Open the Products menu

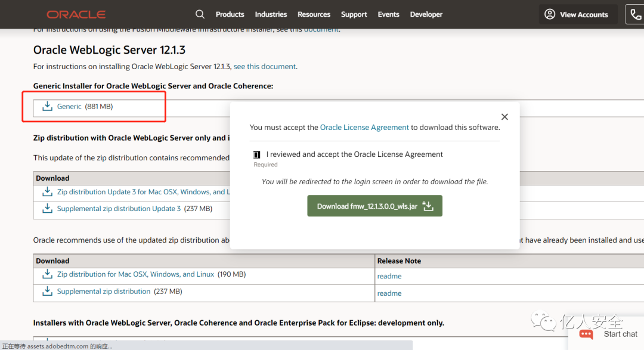tap(230, 14)
